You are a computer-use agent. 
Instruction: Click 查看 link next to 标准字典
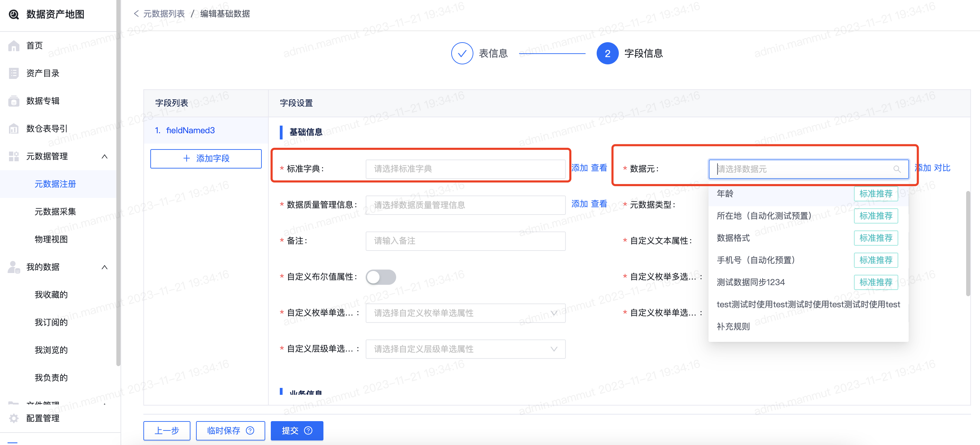tap(599, 168)
